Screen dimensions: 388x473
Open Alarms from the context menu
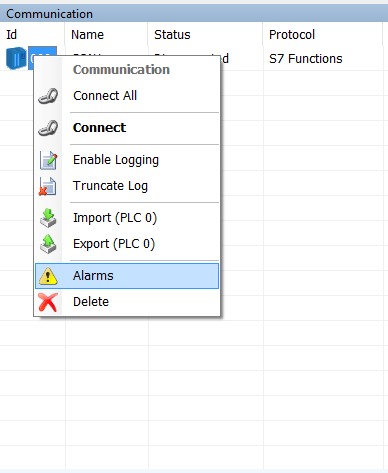tap(127, 276)
